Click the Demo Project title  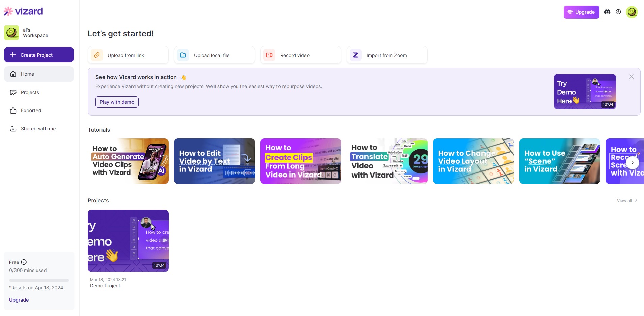point(105,286)
